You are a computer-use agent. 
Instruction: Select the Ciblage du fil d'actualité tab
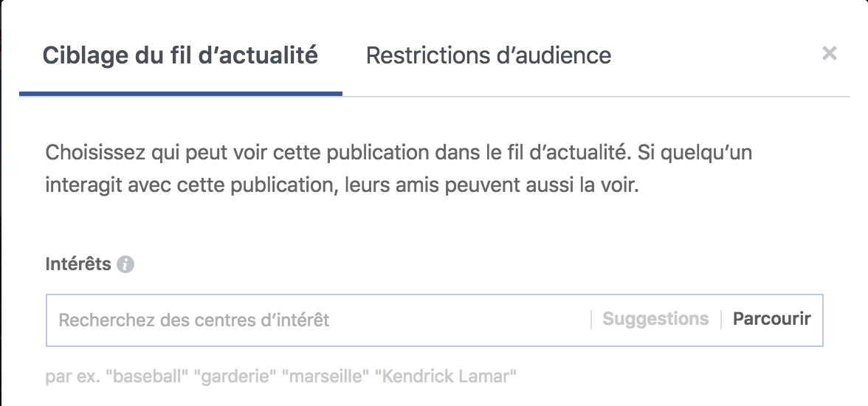pyautogui.click(x=180, y=55)
